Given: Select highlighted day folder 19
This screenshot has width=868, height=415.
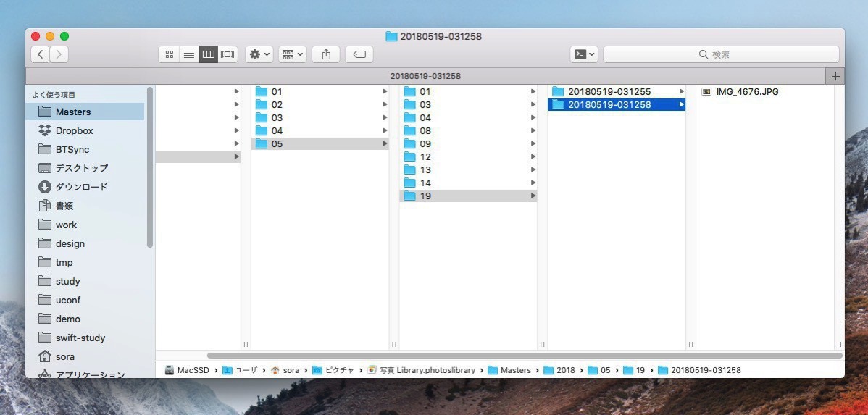Looking at the screenshot, I should (x=468, y=196).
